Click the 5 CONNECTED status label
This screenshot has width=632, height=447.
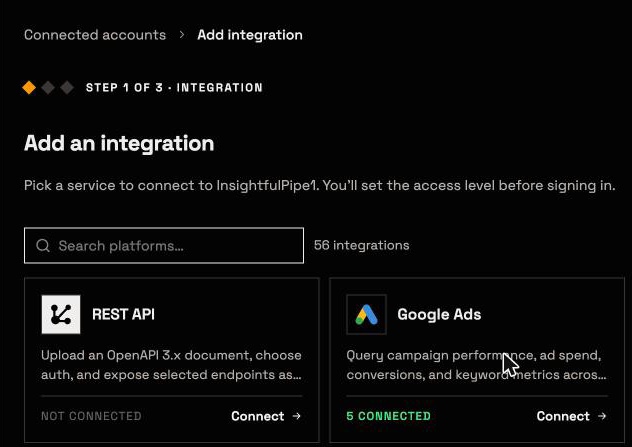[389, 416]
